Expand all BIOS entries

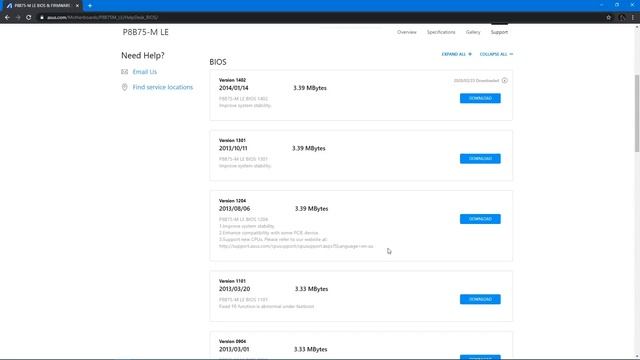pyautogui.click(x=456, y=54)
